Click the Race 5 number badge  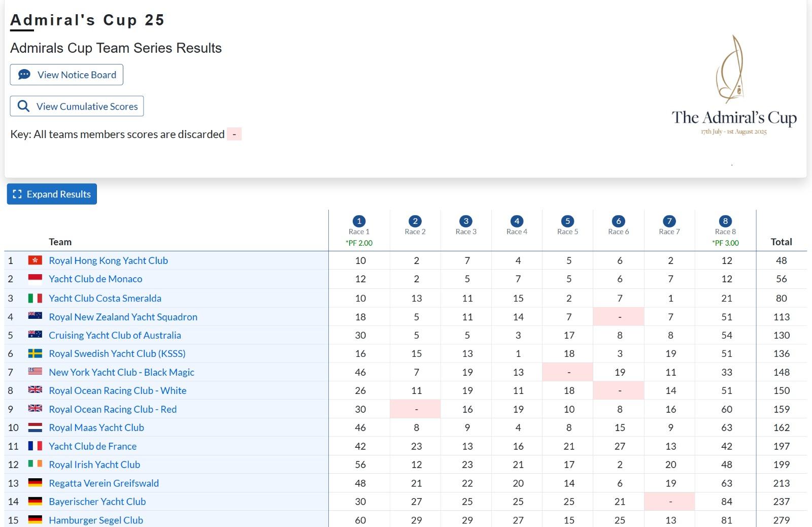point(567,221)
